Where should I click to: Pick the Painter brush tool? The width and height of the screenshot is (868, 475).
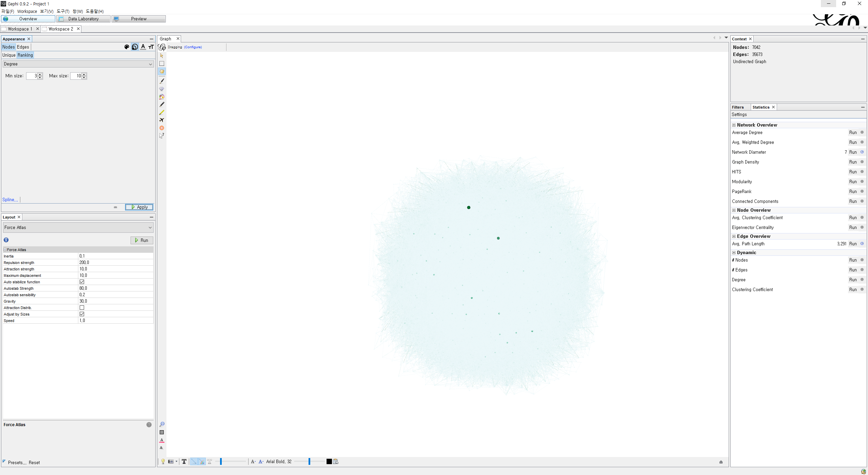(162, 81)
